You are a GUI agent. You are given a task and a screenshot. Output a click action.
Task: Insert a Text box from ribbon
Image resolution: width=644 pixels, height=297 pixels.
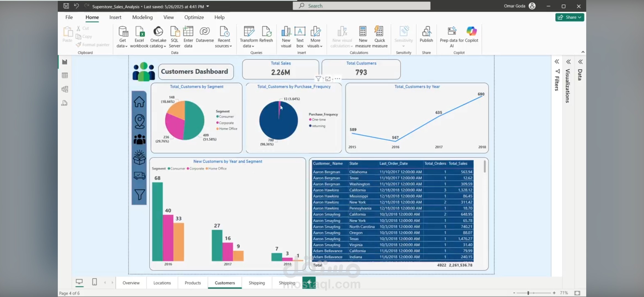pos(300,32)
